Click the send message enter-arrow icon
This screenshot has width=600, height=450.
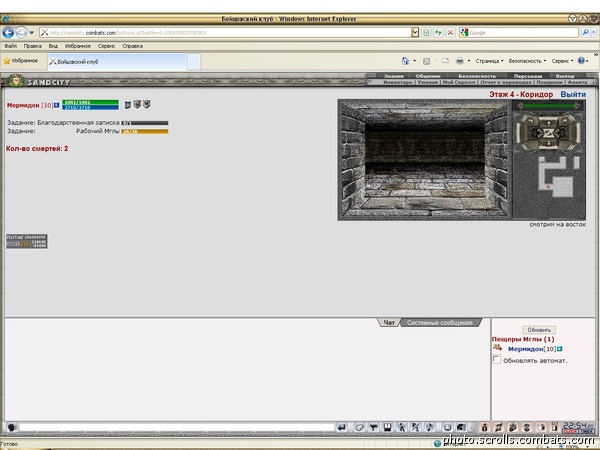pos(342,427)
